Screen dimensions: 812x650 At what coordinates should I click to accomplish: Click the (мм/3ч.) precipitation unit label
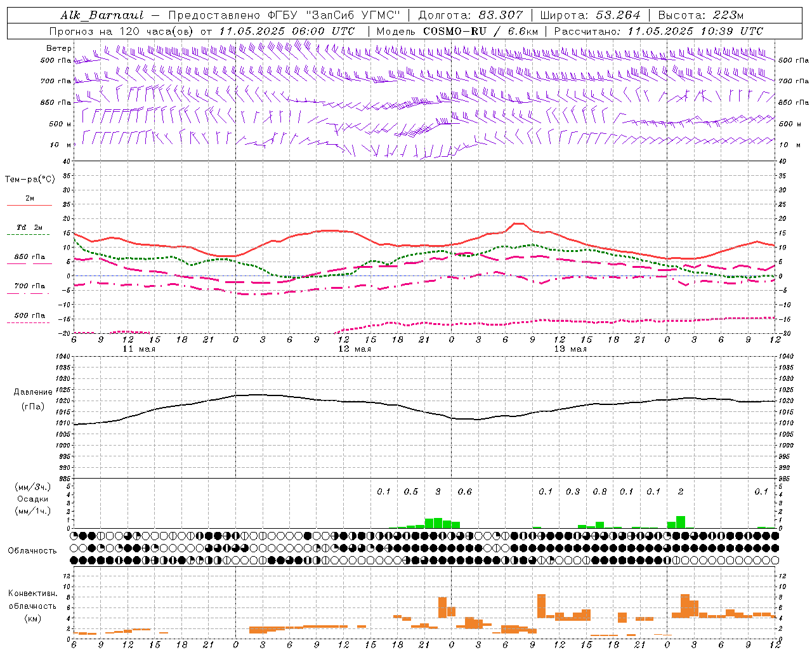(33, 487)
